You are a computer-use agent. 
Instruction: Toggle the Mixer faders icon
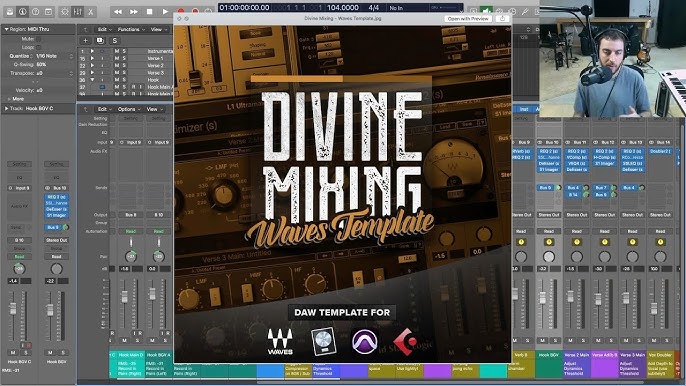click(x=78, y=11)
